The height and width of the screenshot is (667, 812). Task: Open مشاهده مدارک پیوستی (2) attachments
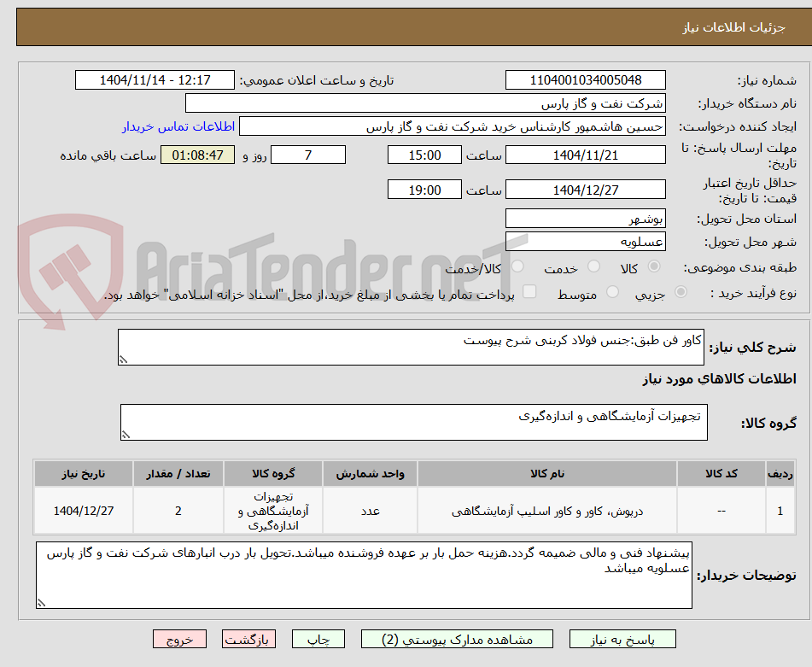point(457,639)
